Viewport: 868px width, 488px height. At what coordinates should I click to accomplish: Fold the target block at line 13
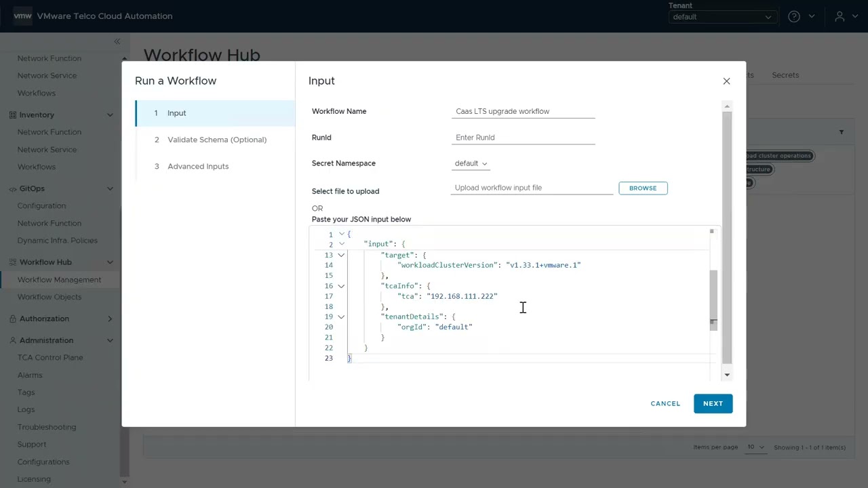coord(341,256)
